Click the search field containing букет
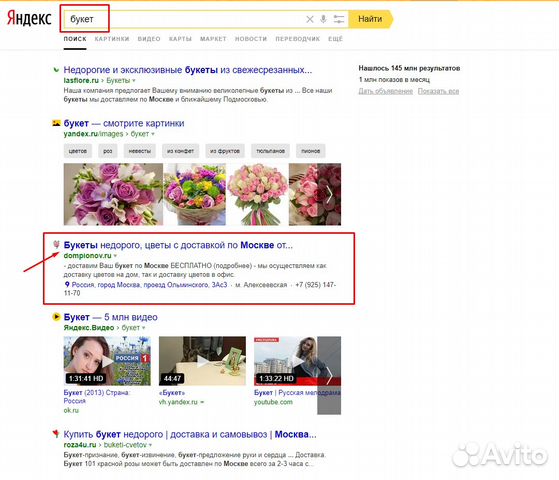The width and height of the screenshot is (559, 480). [x=206, y=19]
